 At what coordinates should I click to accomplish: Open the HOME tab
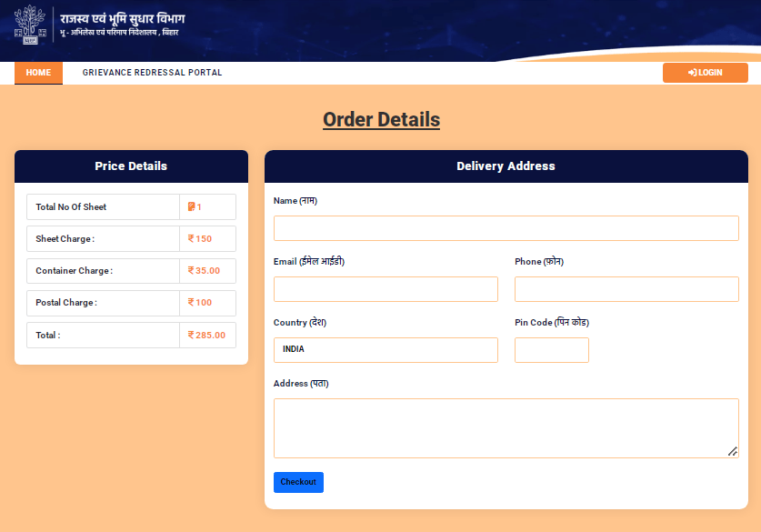click(38, 73)
